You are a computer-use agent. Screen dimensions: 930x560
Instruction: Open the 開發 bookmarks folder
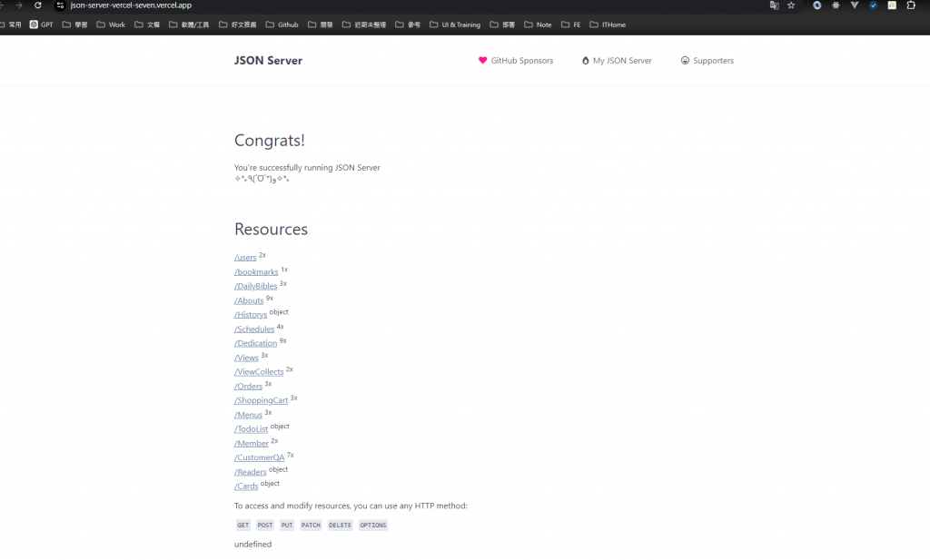click(x=321, y=25)
